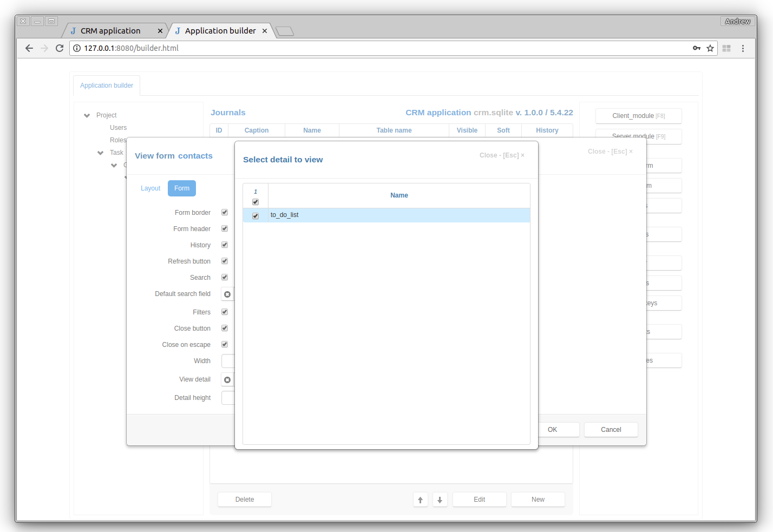
Task: Click the browser back arrow
Action: (29, 48)
